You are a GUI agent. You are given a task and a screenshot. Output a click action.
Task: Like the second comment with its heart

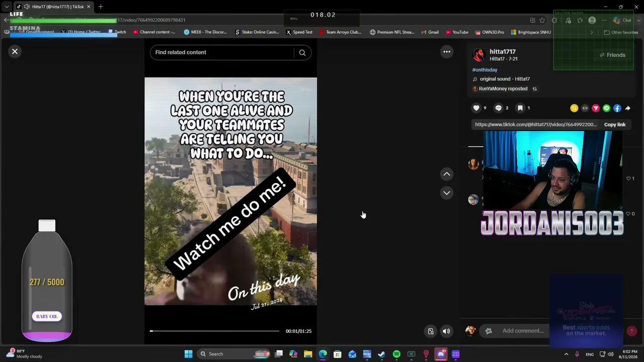tap(628, 214)
